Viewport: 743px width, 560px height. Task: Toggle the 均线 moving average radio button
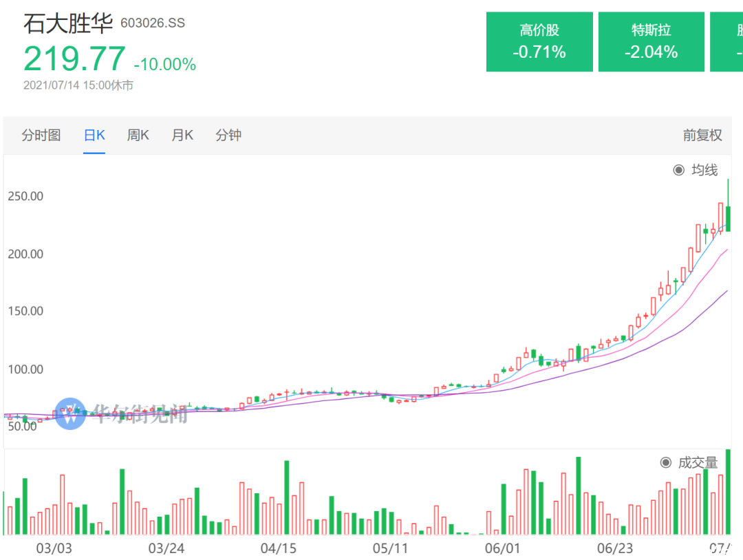(679, 170)
